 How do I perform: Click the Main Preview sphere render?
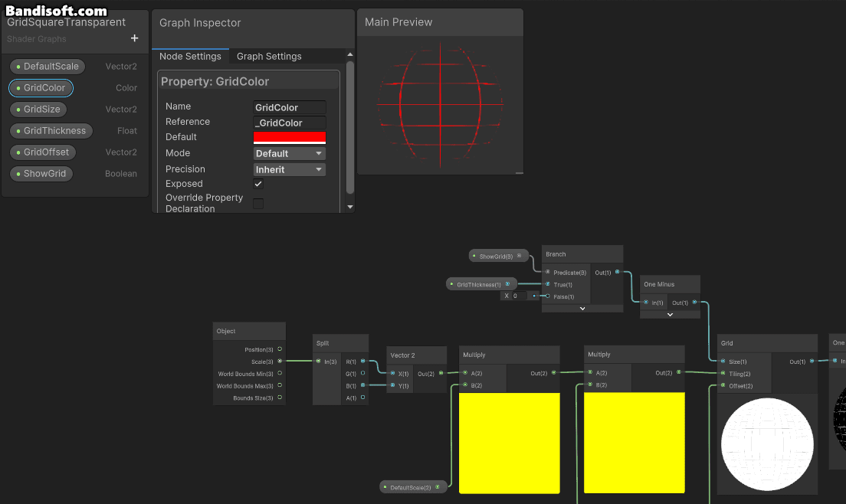pyautogui.click(x=441, y=105)
